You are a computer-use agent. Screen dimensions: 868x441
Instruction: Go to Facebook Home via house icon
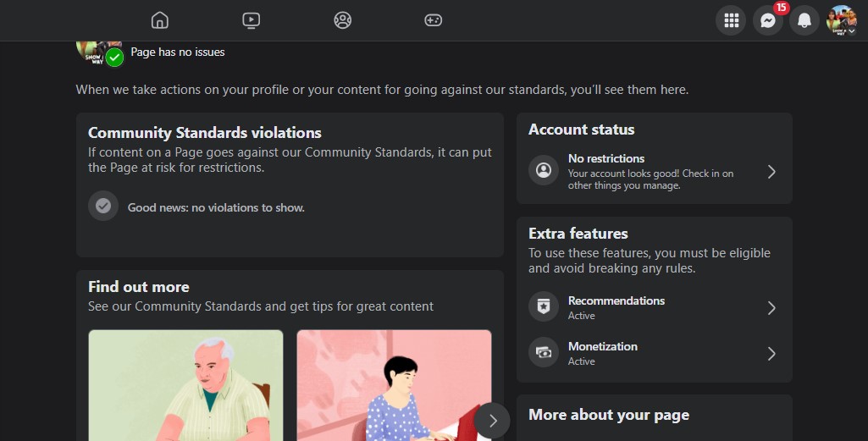[160, 20]
